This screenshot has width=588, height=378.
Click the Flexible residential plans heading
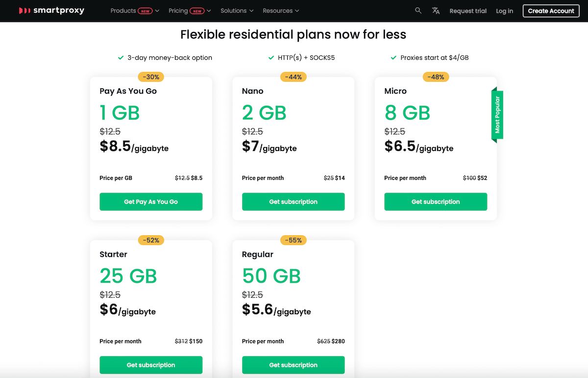(x=294, y=34)
